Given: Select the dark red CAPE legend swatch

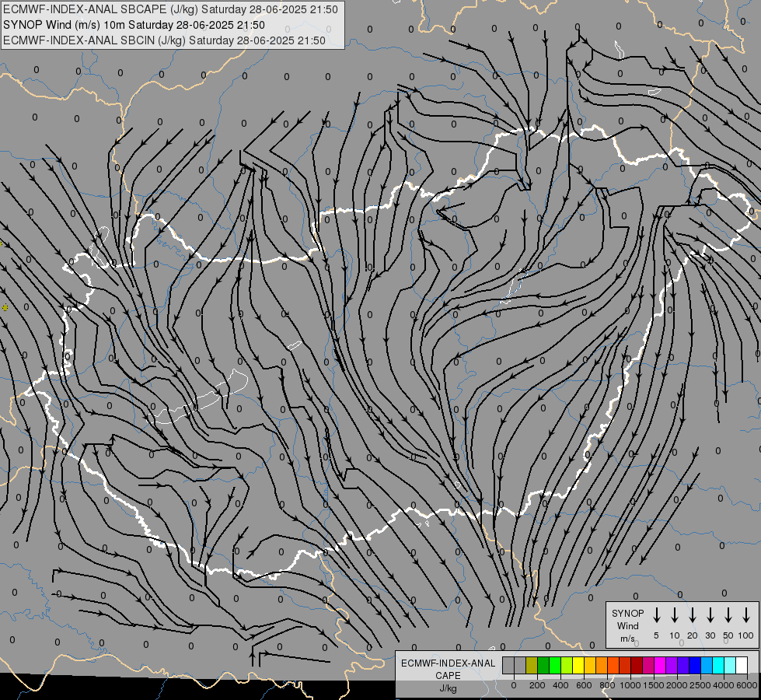Looking at the screenshot, I should [x=637, y=665].
